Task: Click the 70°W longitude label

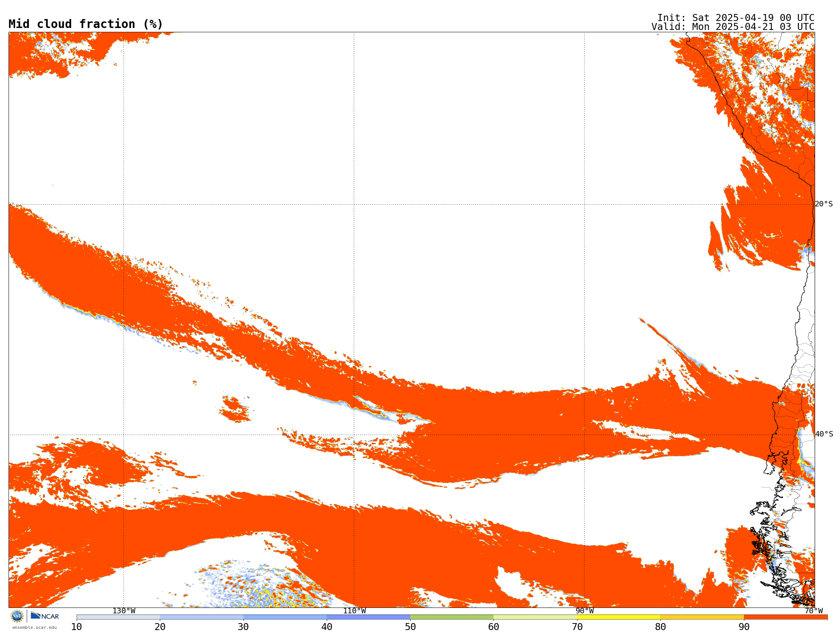Action: point(814,611)
